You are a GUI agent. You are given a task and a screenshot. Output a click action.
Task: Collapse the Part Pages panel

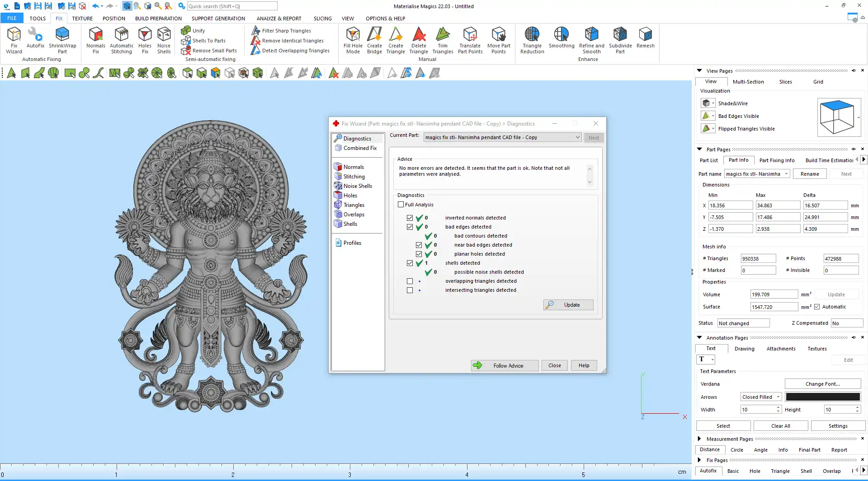[x=699, y=149]
